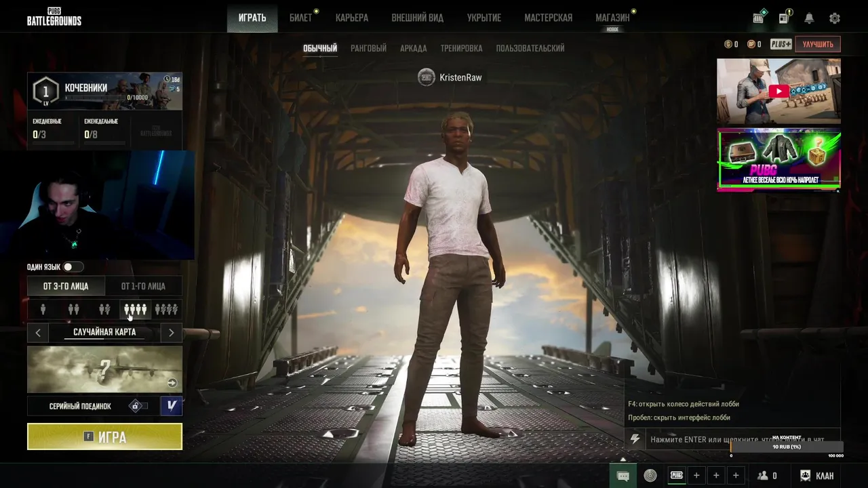Screen dimensions: 868x488
Task: Select ОБЫЧНЫЙ game mode
Action: [320, 48]
